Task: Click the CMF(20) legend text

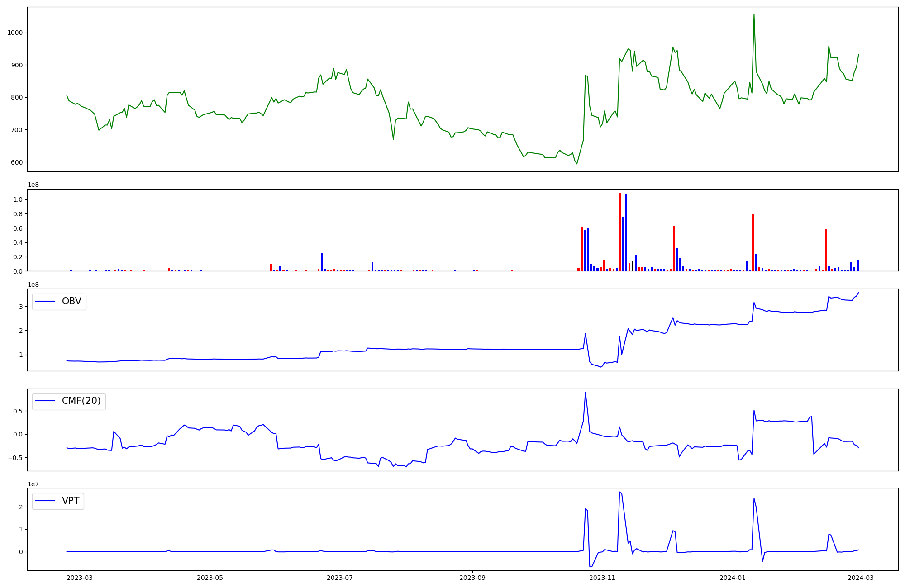Action: pos(81,401)
